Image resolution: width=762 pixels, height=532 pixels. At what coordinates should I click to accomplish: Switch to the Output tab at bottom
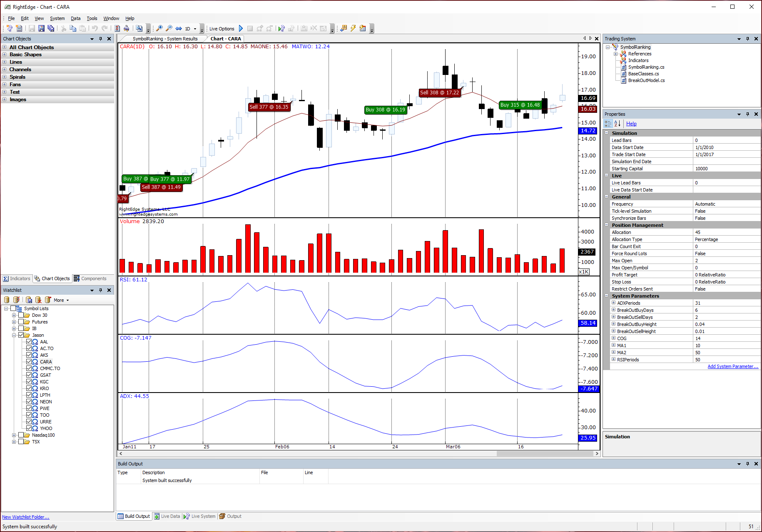click(230, 516)
